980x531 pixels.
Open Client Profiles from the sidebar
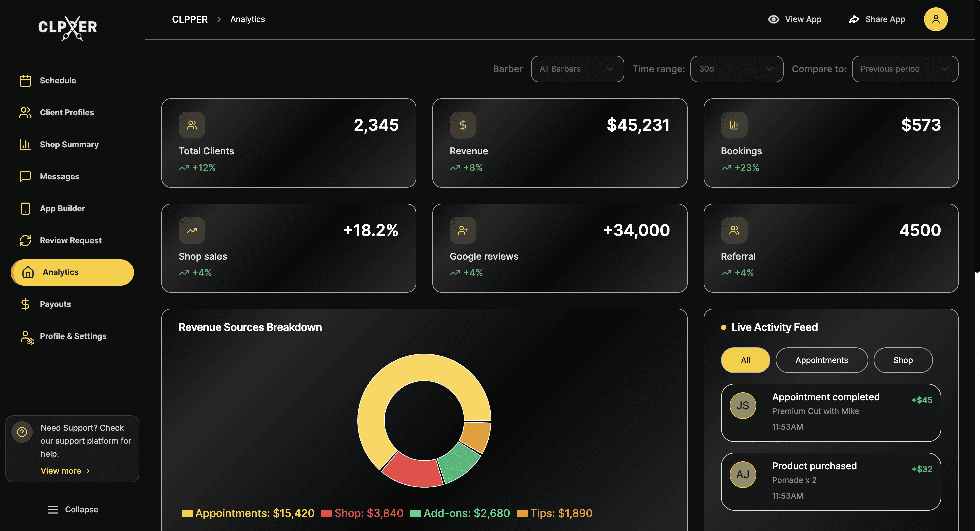coord(67,113)
